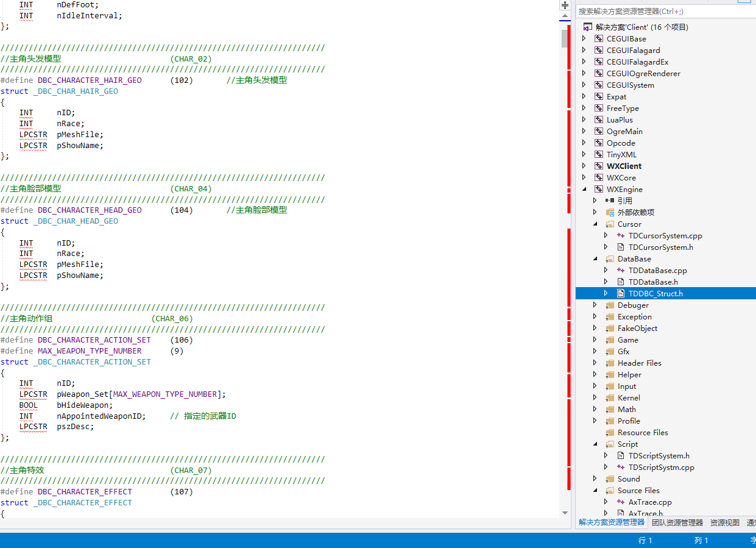Click the TDDataBase.h header file icon

[x=621, y=282]
